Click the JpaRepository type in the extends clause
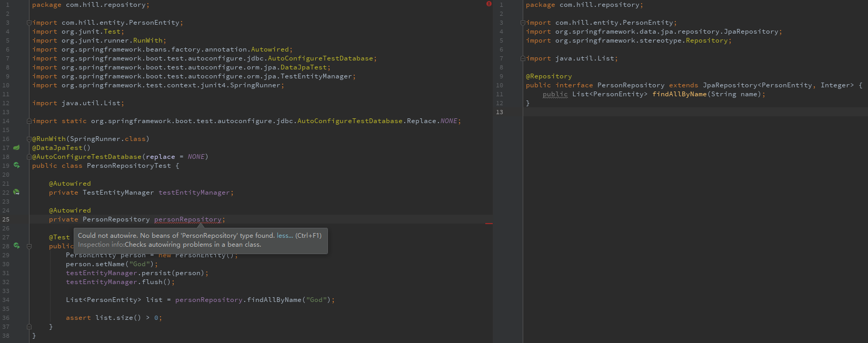The image size is (868, 343). [730, 85]
